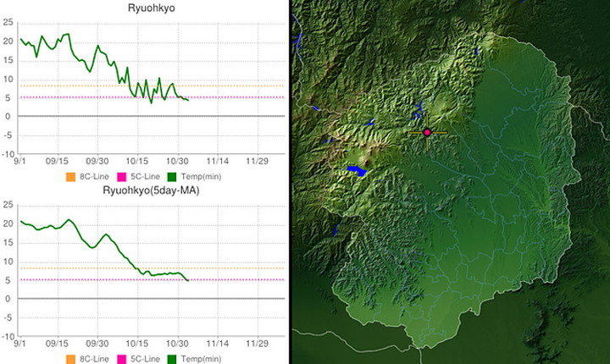Screen dimensions: 610x364
Task: Click the Temp(min) label in top chart legend
Action: (201, 177)
